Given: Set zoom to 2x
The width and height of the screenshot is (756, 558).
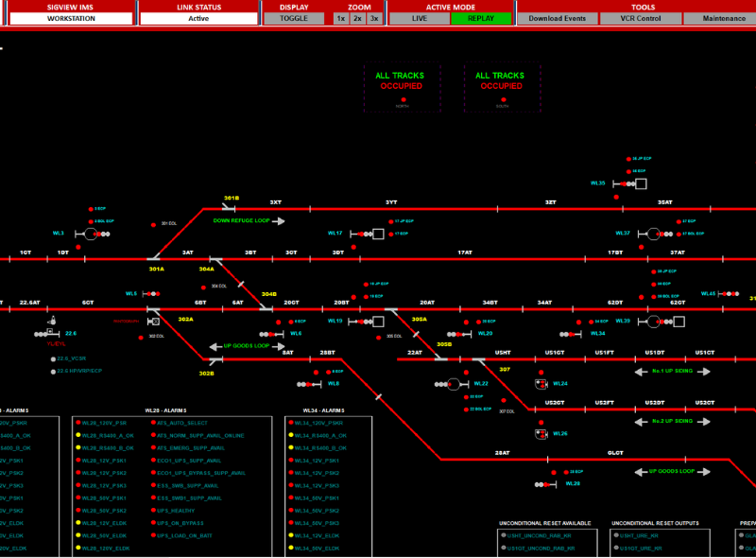Looking at the screenshot, I should (x=357, y=18).
